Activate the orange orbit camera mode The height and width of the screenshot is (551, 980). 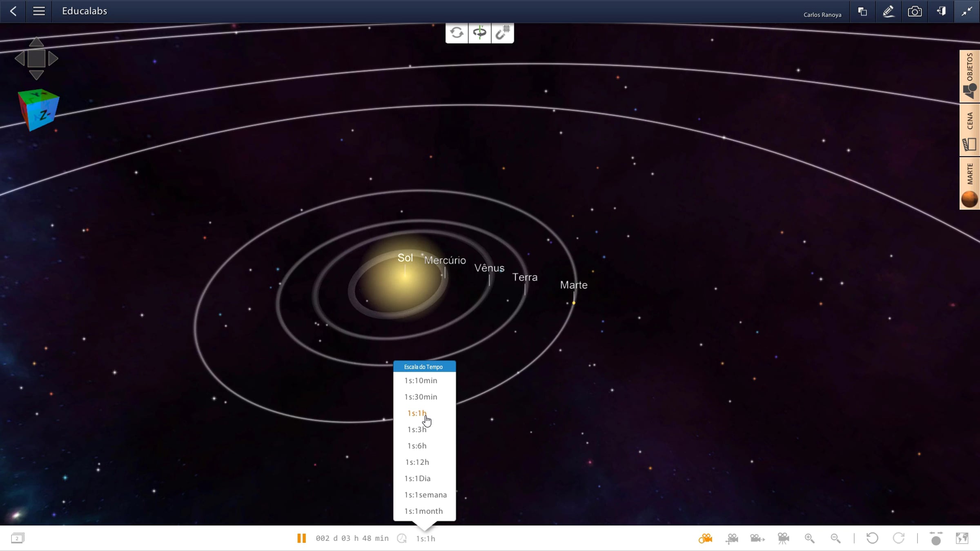pyautogui.click(x=705, y=538)
